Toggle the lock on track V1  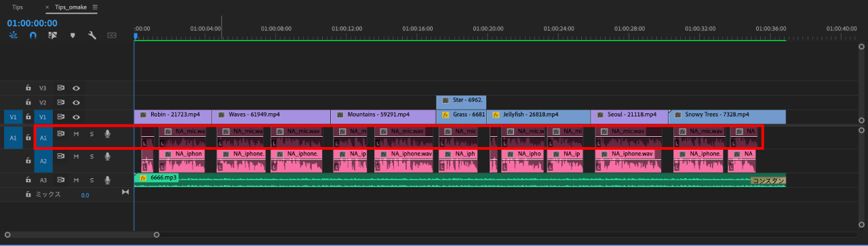28,117
